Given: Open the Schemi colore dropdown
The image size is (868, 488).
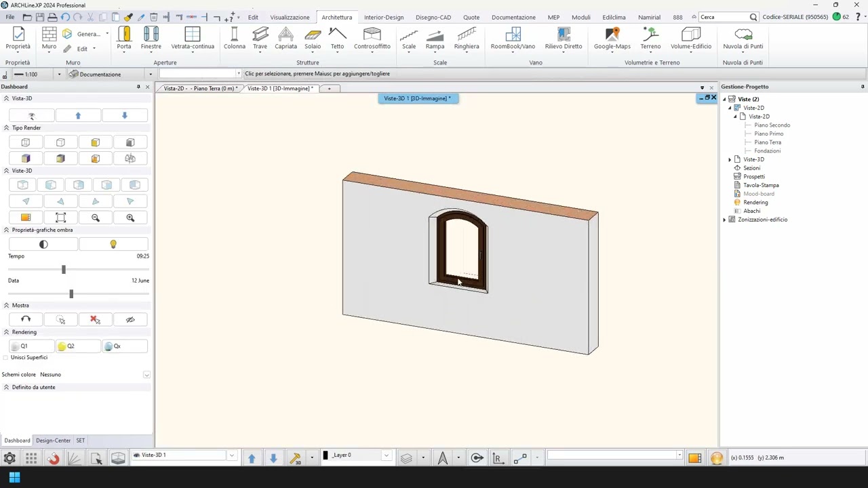Looking at the screenshot, I should (146, 375).
